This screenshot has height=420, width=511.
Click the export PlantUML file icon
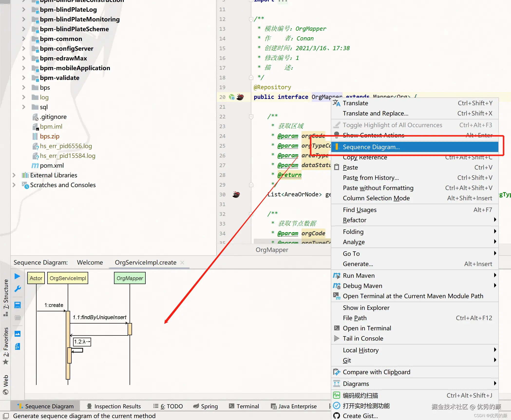18,346
